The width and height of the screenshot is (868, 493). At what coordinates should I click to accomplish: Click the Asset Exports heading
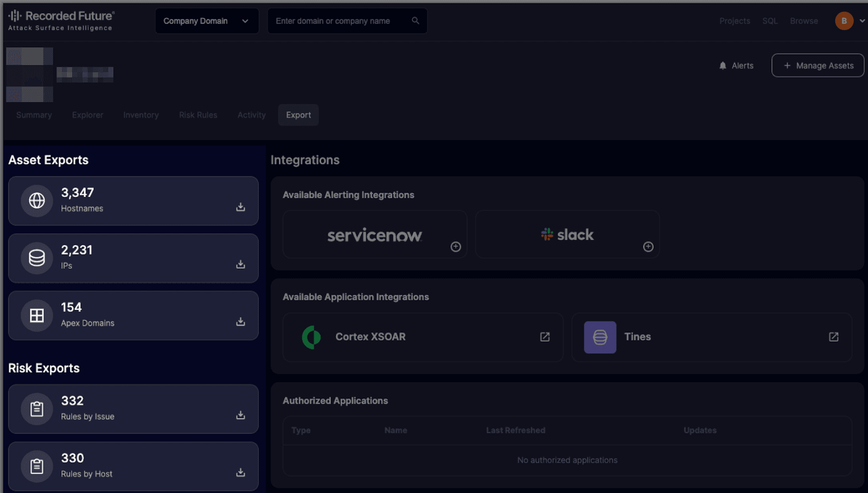pos(48,160)
